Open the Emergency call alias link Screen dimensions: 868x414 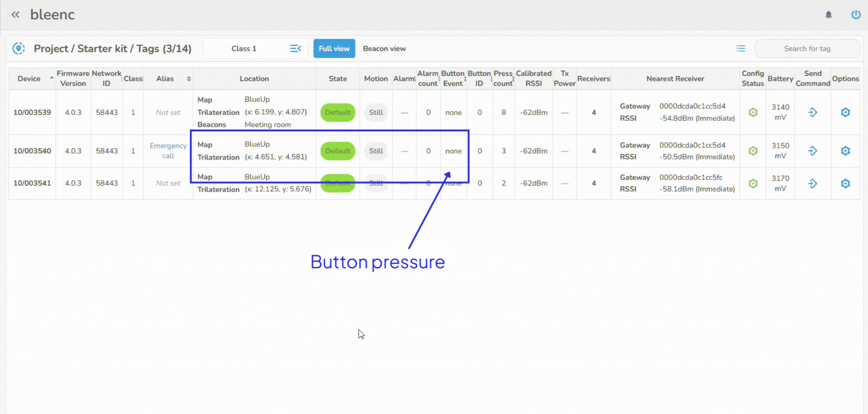[x=168, y=151]
